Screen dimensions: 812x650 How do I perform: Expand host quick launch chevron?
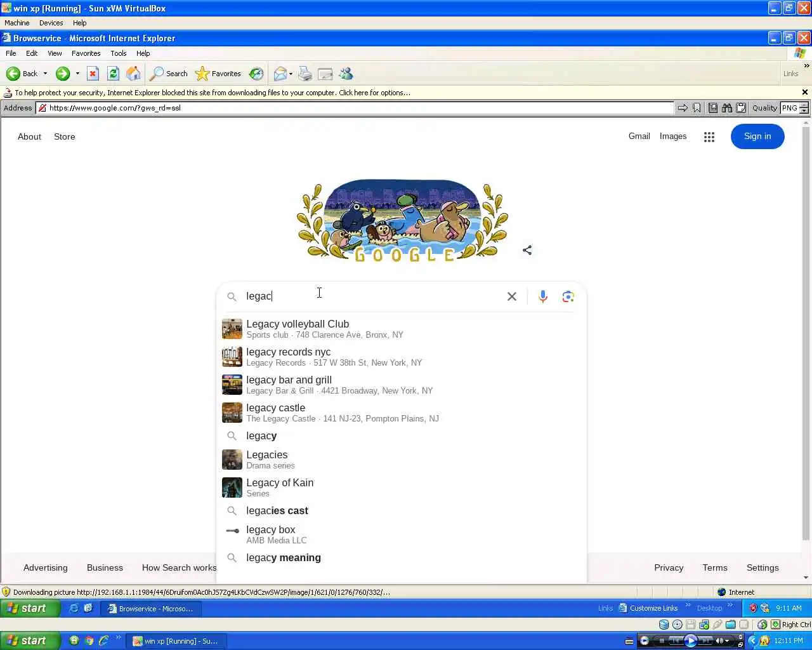click(x=119, y=638)
